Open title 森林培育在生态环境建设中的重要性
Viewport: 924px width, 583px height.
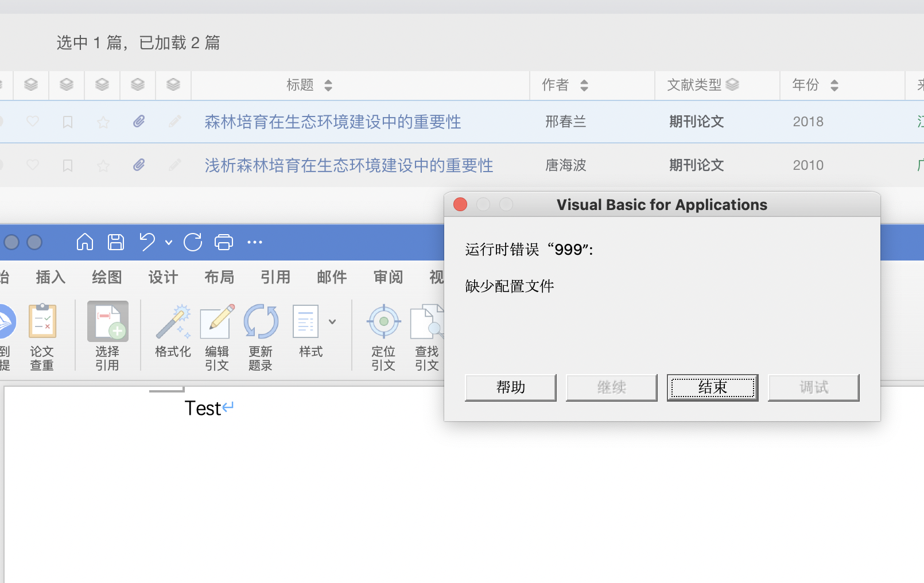pyautogui.click(x=333, y=122)
